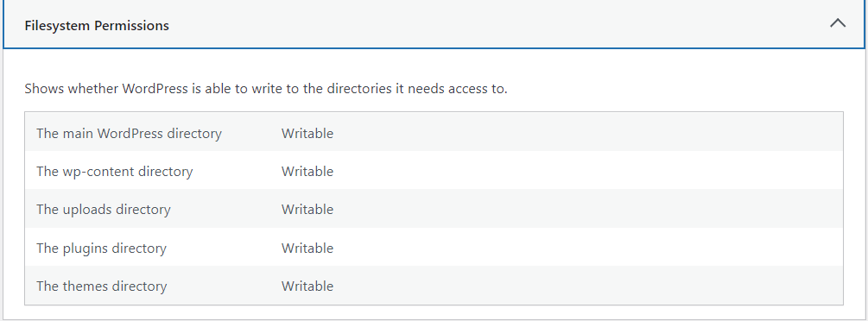Screen dimensions: 868x321
Task: Select the themes directory label
Action: coord(102,286)
